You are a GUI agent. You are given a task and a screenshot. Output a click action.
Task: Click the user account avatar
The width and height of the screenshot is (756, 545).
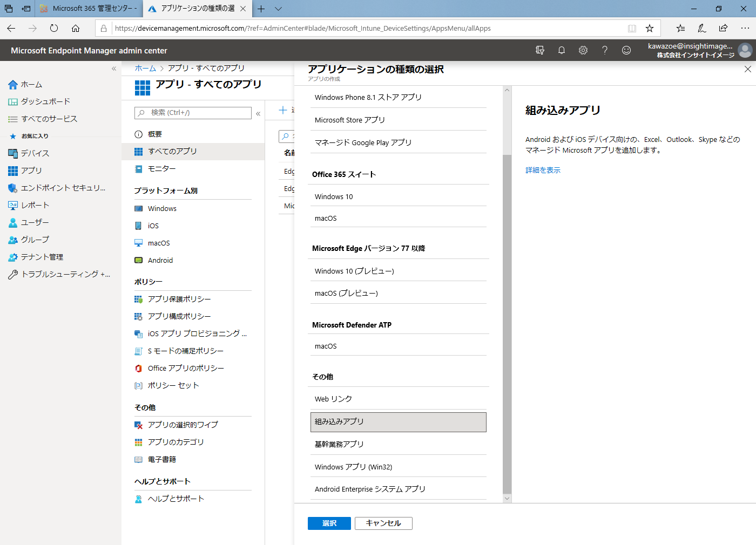pos(745,50)
